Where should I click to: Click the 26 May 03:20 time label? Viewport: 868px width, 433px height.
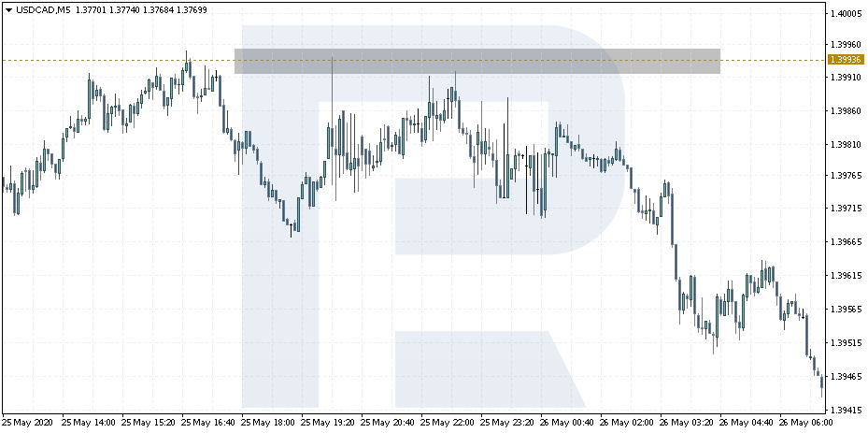(x=687, y=423)
